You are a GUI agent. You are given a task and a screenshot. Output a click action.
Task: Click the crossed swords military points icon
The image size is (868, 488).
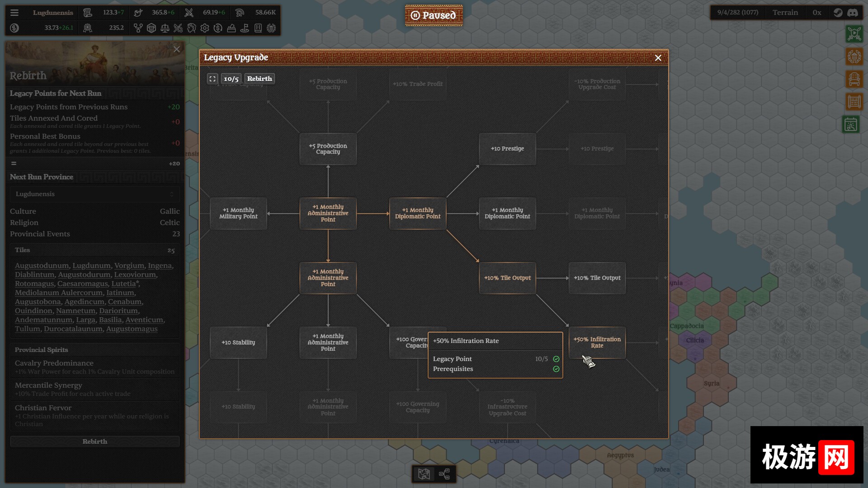point(189,13)
